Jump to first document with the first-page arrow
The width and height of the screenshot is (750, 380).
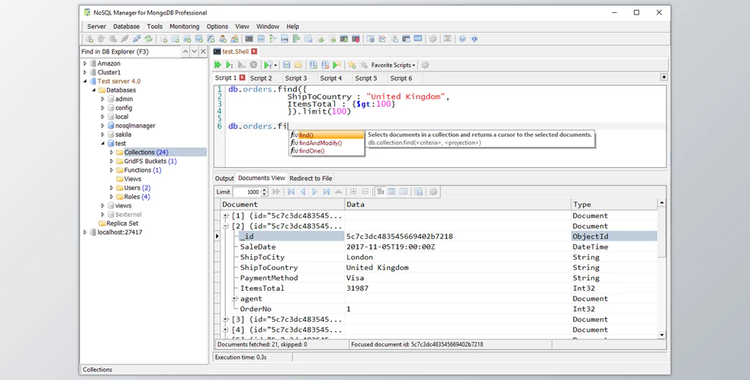[291, 191]
